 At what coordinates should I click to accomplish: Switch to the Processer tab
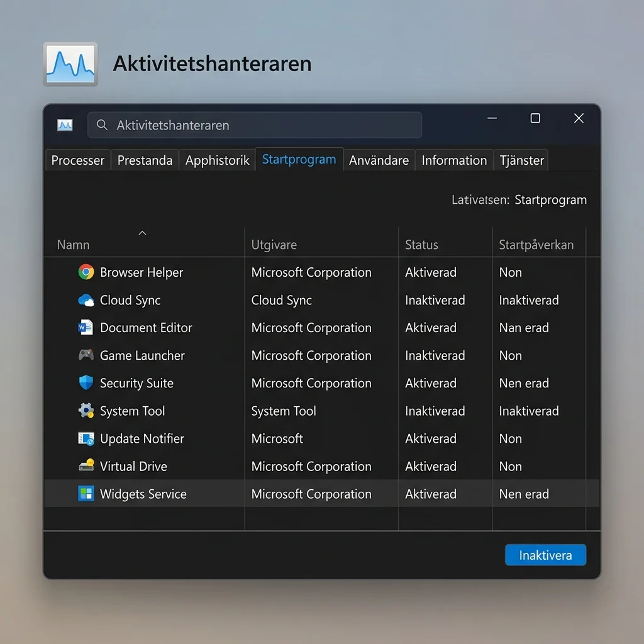pyautogui.click(x=77, y=160)
